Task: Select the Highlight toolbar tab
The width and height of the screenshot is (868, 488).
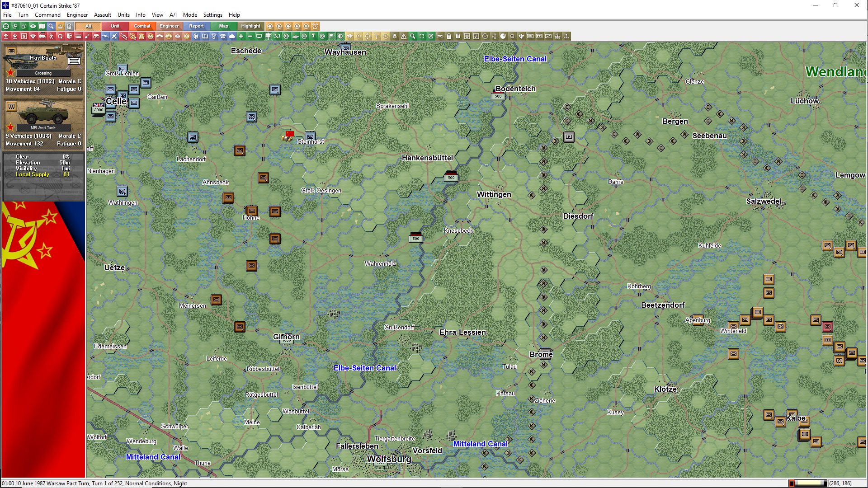Action: [x=250, y=26]
